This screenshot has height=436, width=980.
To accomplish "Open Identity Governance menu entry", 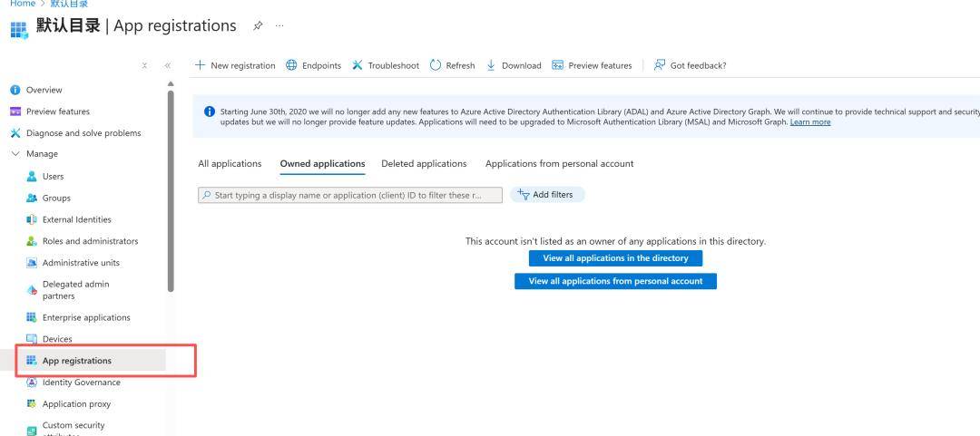I will 82,383.
